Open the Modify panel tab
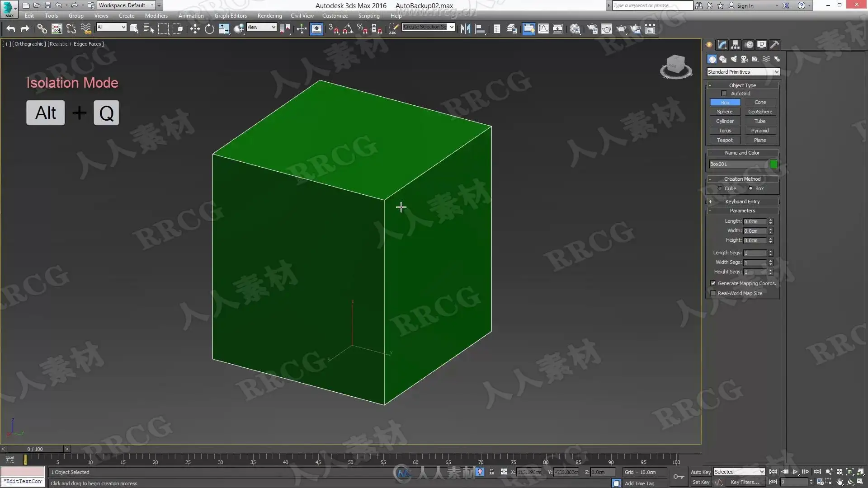 click(x=722, y=44)
